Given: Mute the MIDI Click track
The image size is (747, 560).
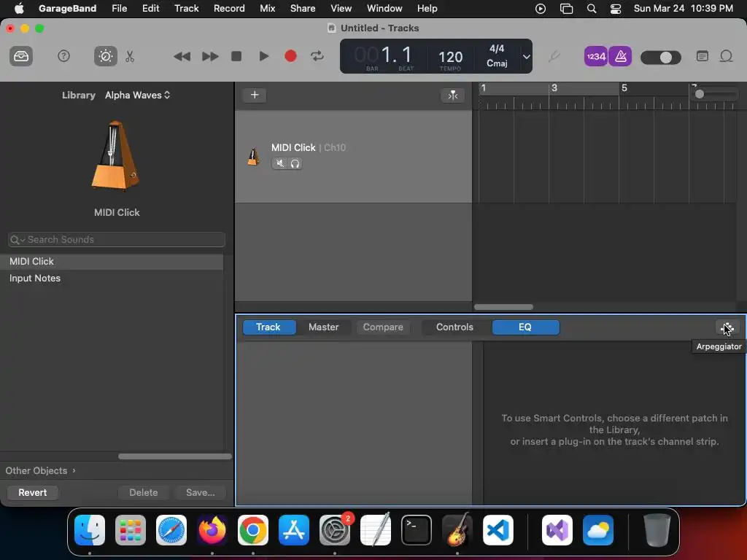Looking at the screenshot, I should [280, 163].
